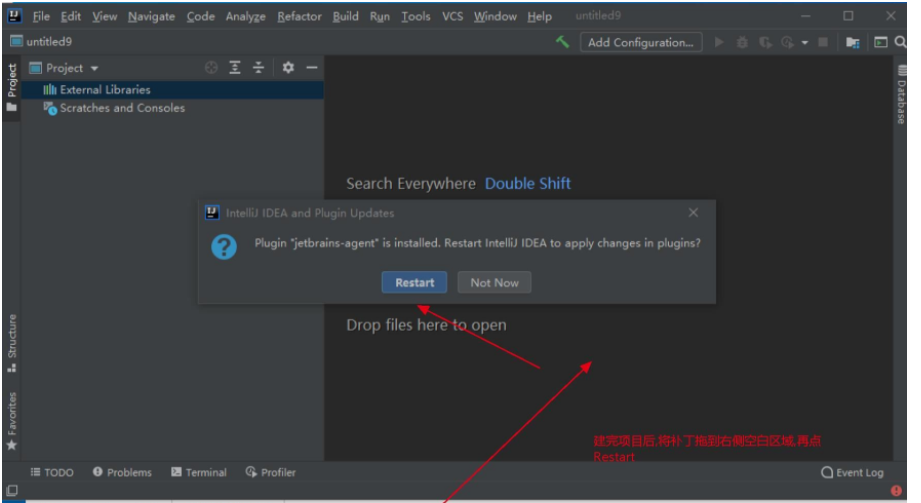
Task: Open the TODO tool window tab
Action: pyautogui.click(x=52, y=472)
